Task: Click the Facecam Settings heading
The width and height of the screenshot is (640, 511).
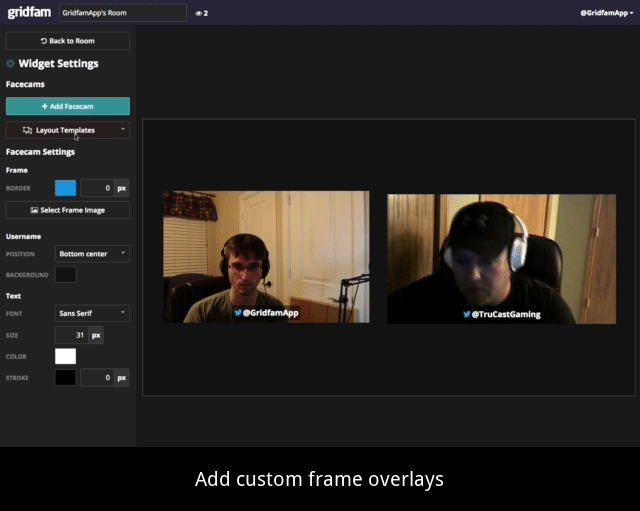Action: [x=40, y=152]
